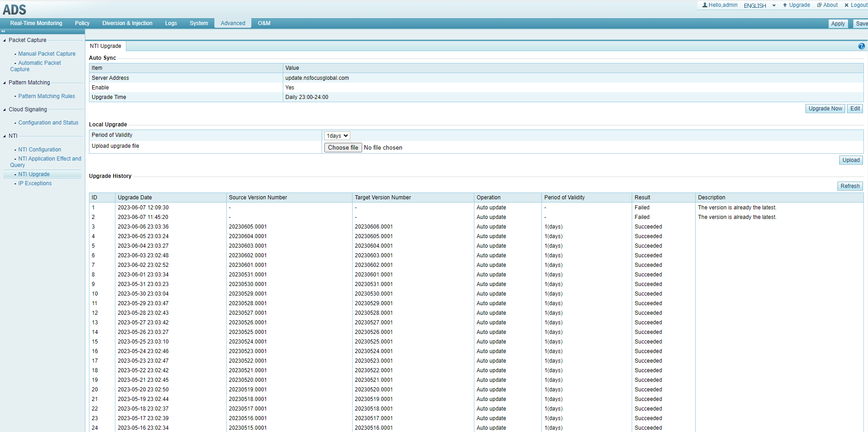Collapse the Packet Capture section
Screen dimensions: 868x432
[x=5, y=41]
